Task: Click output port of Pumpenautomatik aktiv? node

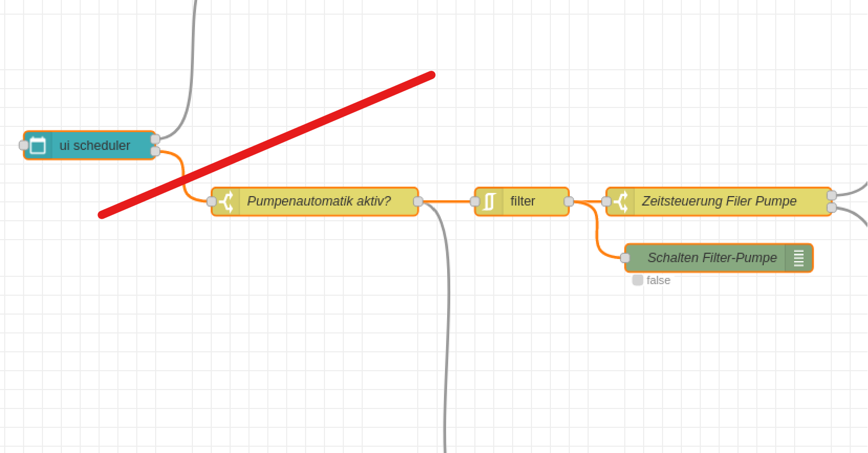Action: [418, 201]
